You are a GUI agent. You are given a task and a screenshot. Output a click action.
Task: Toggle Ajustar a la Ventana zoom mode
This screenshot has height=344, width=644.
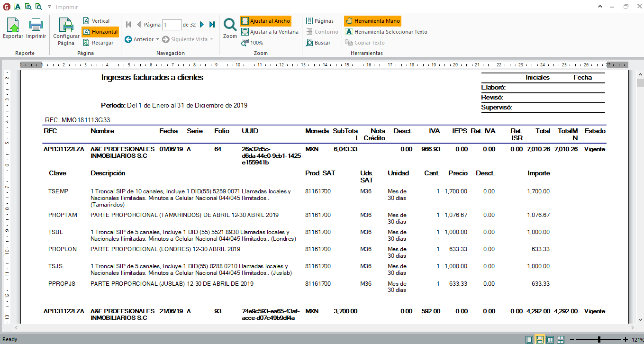[270, 32]
